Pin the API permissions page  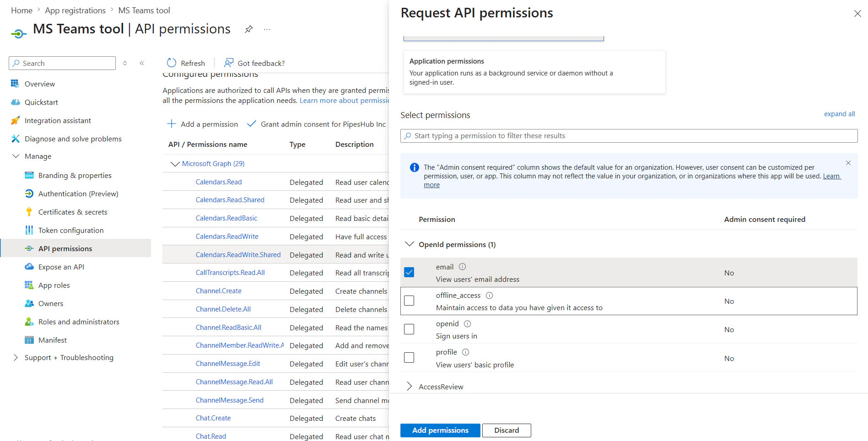[x=248, y=29]
